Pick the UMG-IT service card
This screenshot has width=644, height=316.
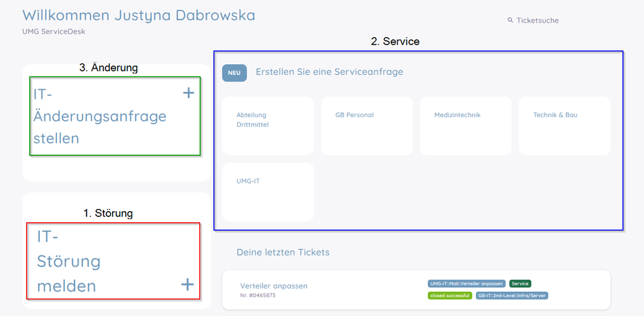point(267,191)
